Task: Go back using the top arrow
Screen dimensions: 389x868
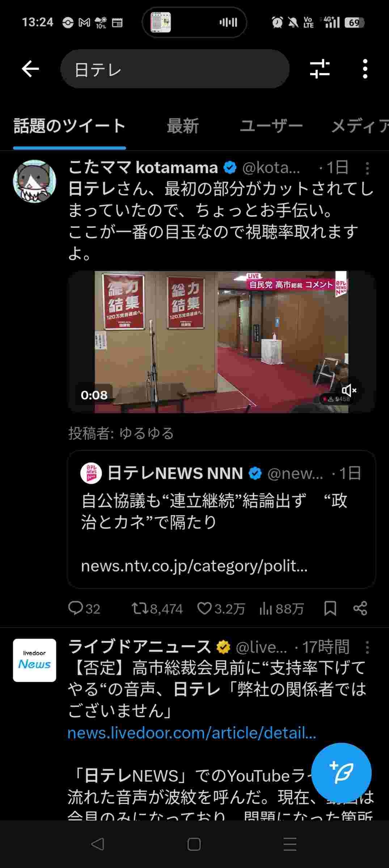Action: pos(30,69)
